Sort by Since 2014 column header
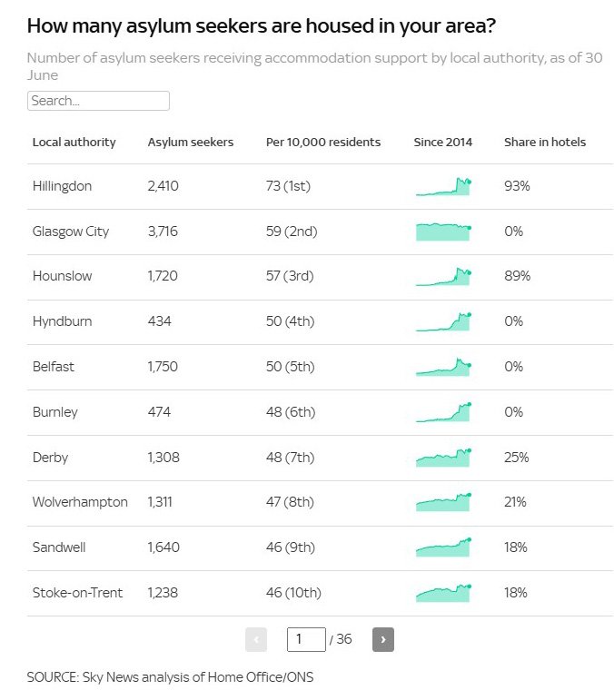Screen dimensions: 614x700 click(x=443, y=142)
